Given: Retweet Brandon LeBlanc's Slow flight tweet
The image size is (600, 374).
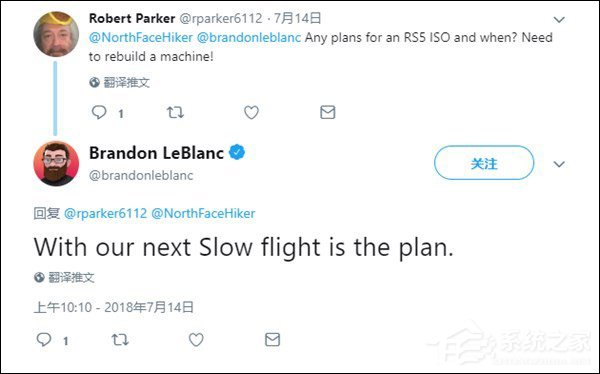Looking at the screenshot, I should pyautogui.click(x=120, y=340).
